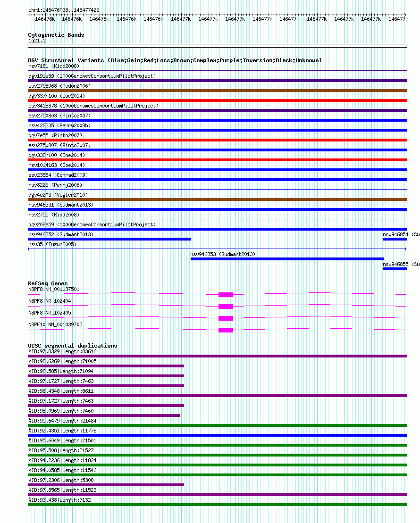Select the NBPF8|NR_102404 transcript label
Image resolution: width=420 pixels, height=523 pixels.
[x=50, y=301]
